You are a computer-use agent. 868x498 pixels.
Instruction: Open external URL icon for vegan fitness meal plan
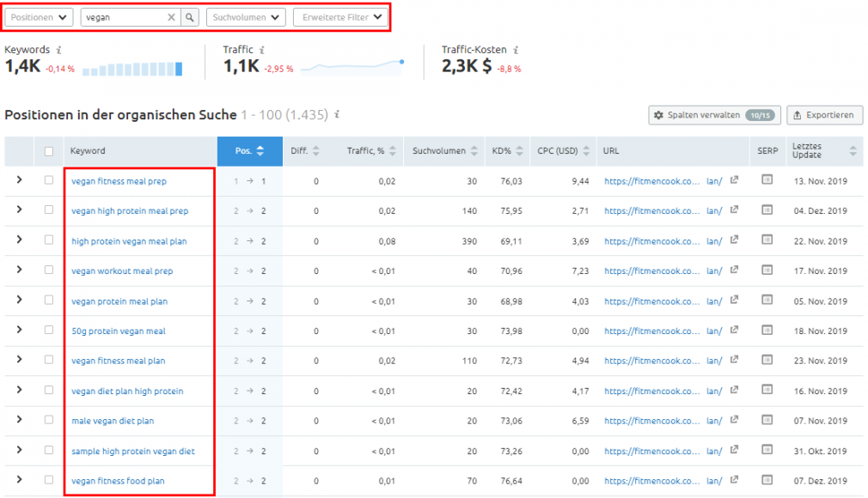click(734, 360)
